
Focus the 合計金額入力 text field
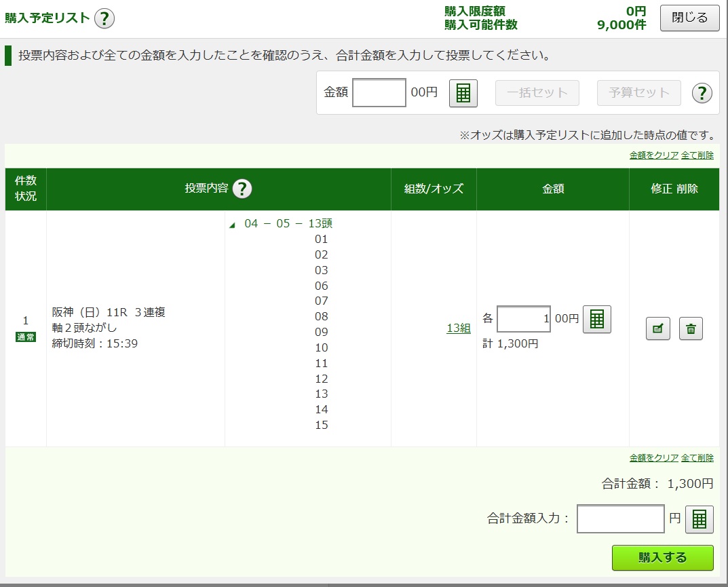pos(620,519)
